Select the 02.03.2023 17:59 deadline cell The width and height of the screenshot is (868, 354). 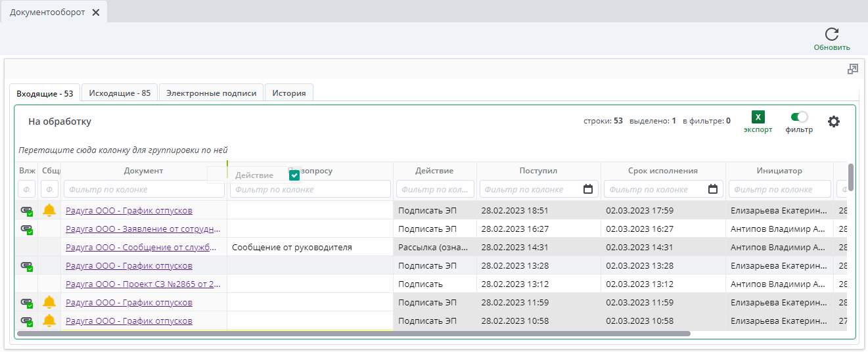pos(663,211)
